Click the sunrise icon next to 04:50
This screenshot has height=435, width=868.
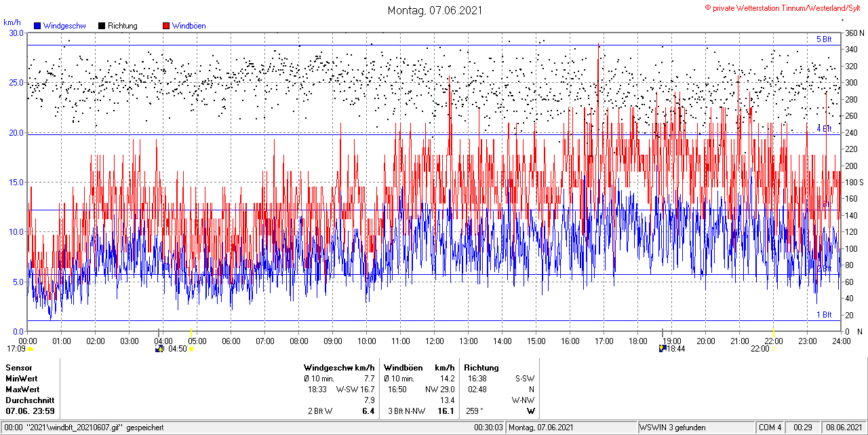coord(192,349)
